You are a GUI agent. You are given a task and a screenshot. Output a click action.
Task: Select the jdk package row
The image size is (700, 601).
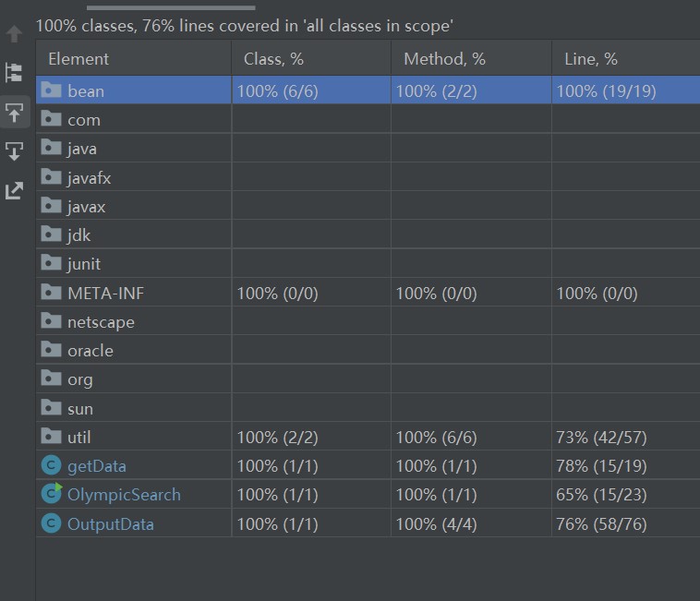[x=368, y=234]
